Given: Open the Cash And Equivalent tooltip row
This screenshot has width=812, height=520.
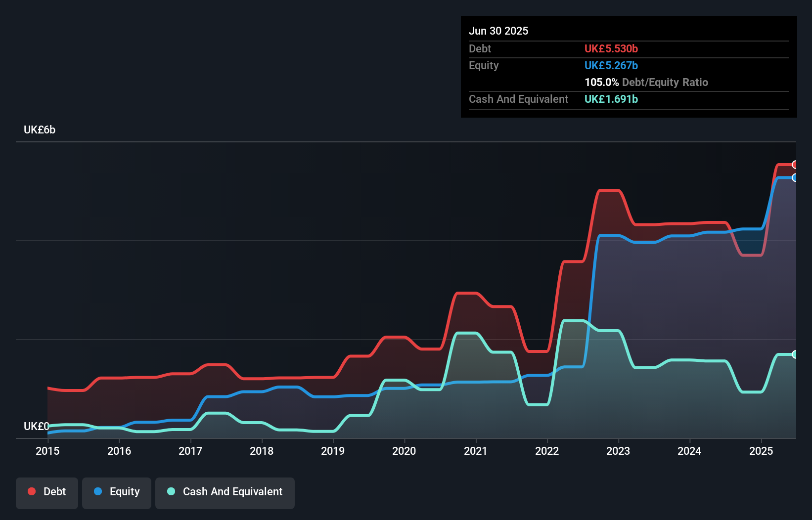Looking at the screenshot, I should (x=518, y=99).
